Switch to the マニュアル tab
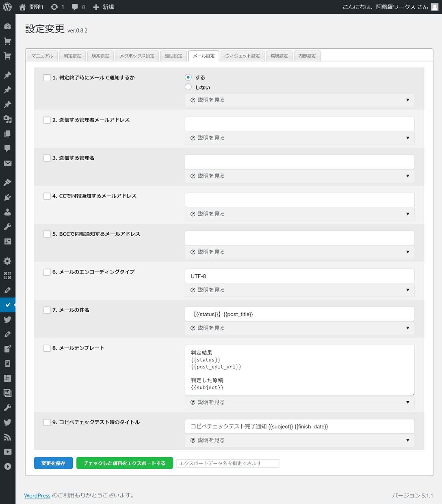This screenshot has width=442, height=504. tap(42, 56)
